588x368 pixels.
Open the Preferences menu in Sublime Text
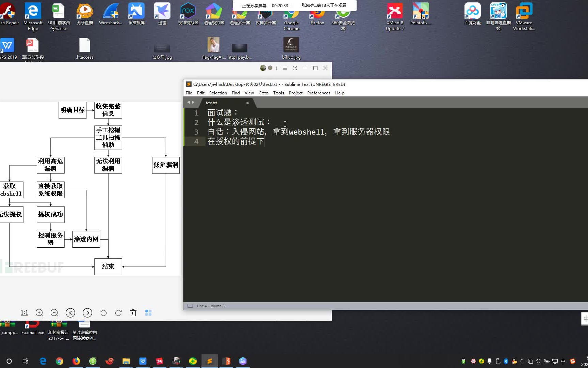tap(318, 93)
